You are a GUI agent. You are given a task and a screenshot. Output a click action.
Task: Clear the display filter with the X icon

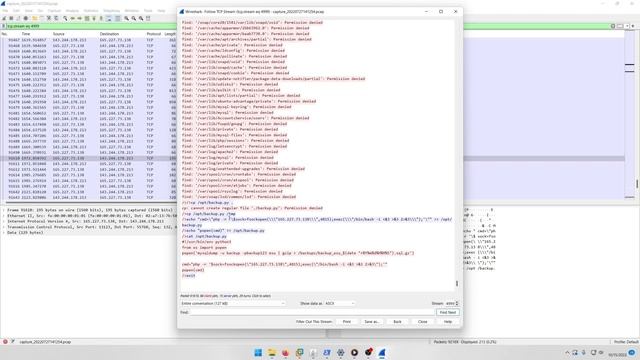click(x=613, y=26)
